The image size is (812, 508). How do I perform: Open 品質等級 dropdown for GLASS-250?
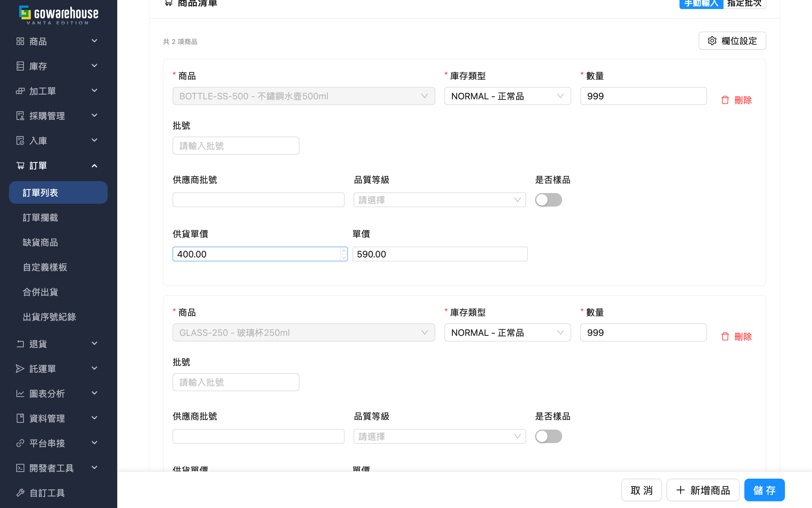tap(440, 436)
